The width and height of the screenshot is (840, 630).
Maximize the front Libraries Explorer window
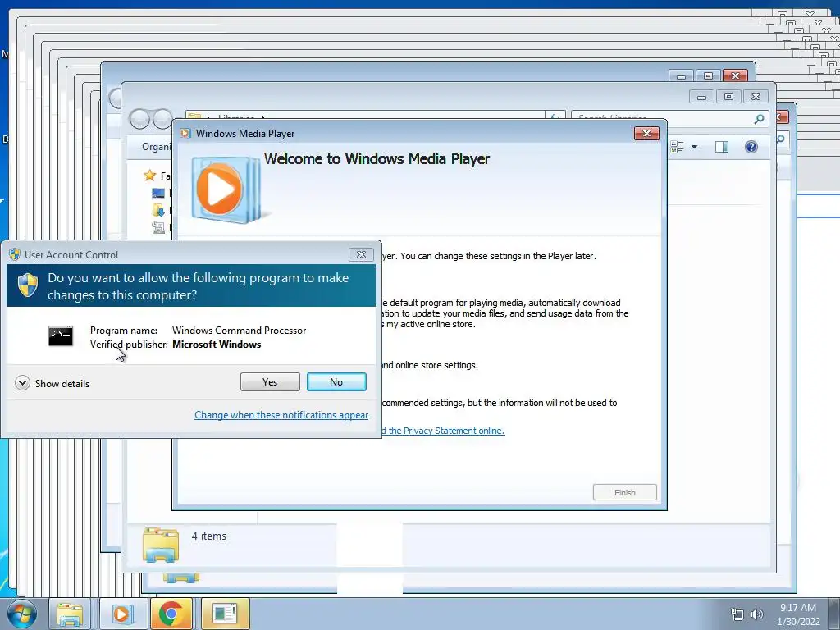point(728,97)
